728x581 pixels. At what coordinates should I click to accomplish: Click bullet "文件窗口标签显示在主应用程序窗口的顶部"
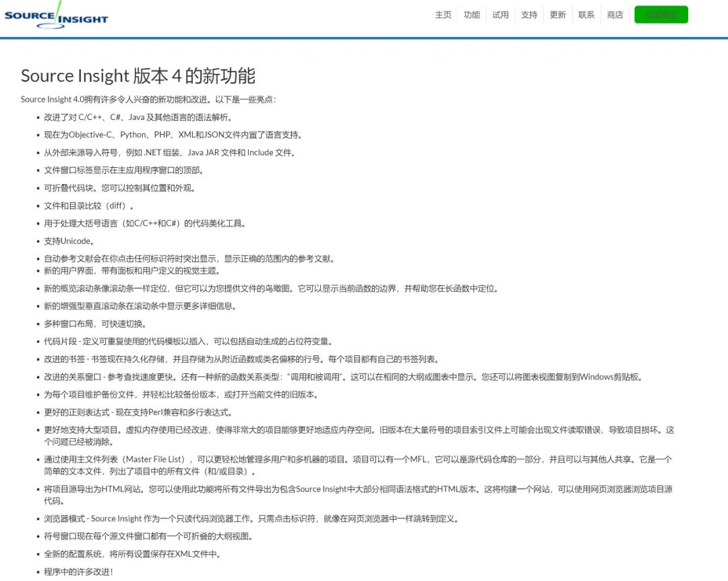point(123,170)
